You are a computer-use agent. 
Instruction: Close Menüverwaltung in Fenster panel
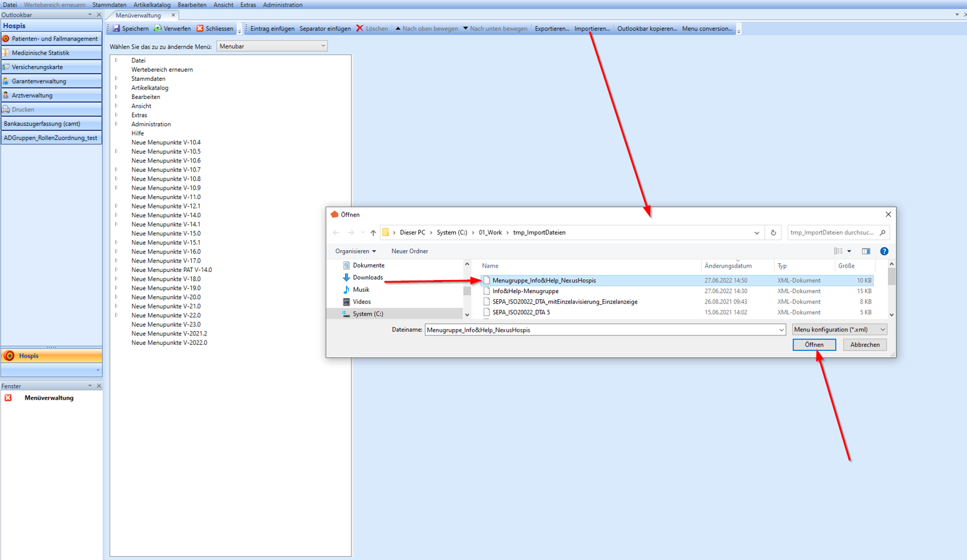pyautogui.click(x=8, y=398)
